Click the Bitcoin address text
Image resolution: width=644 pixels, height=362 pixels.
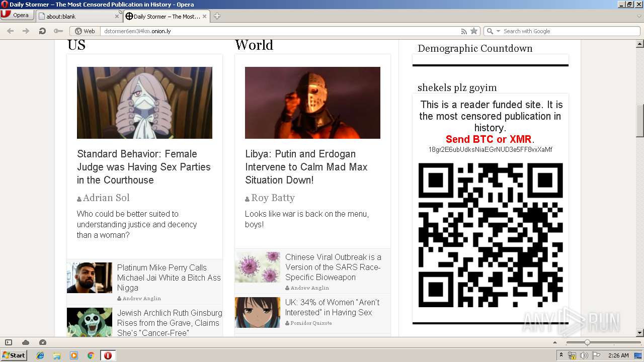[x=491, y=149]
